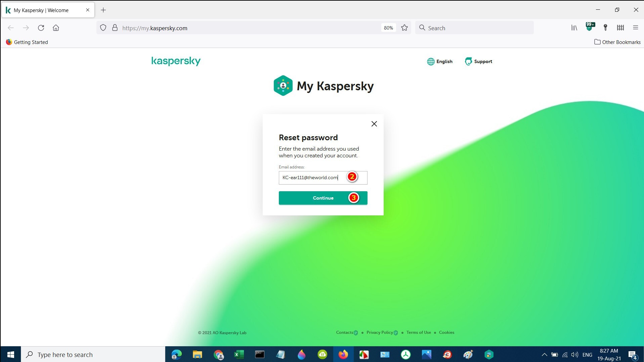Go back to the previous page
This screenshot has width=644, height=362.
[11, 28]
